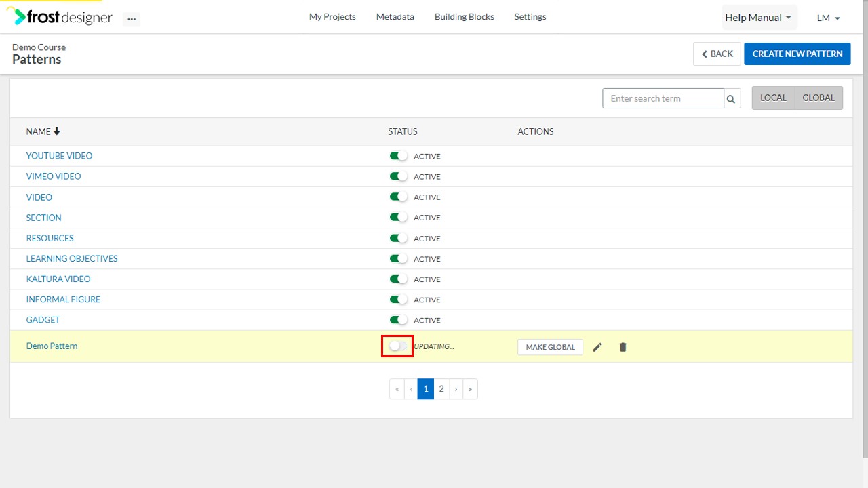
Task: Edit Demo Pattern with the pencil icon
Action: point(597,347)
